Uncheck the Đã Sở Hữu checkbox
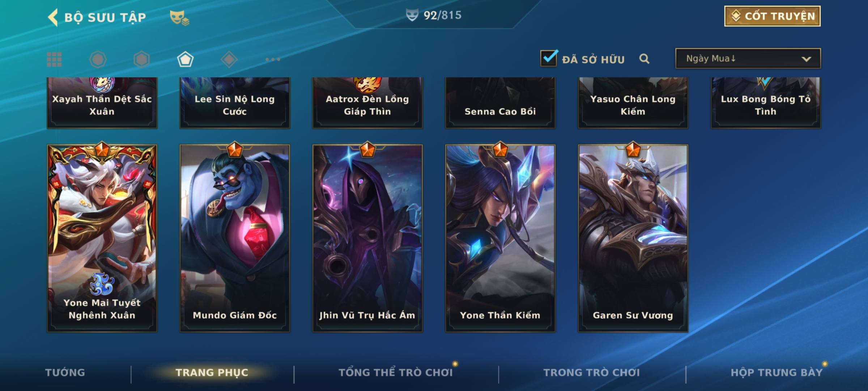Image resolution: width=868 pixels, height=391 pixels. pyautogui.click(x=549, y=58)
